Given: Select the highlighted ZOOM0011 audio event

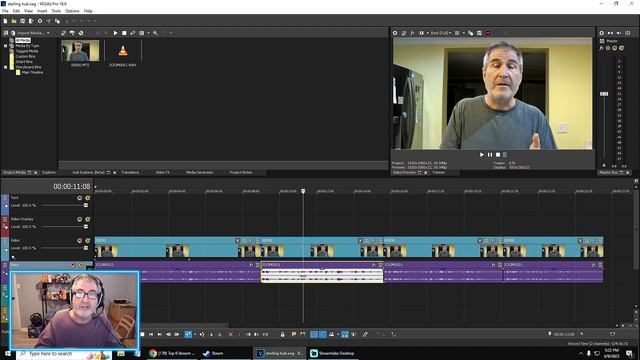Looking at the screenshot, I should (322, 272).
